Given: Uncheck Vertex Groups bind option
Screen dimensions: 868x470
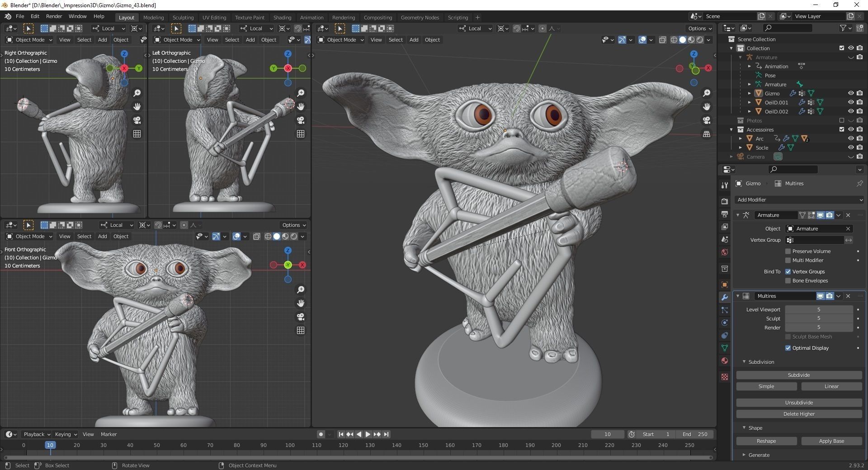Looking at the screenshot, I should [x=788, y=272].
